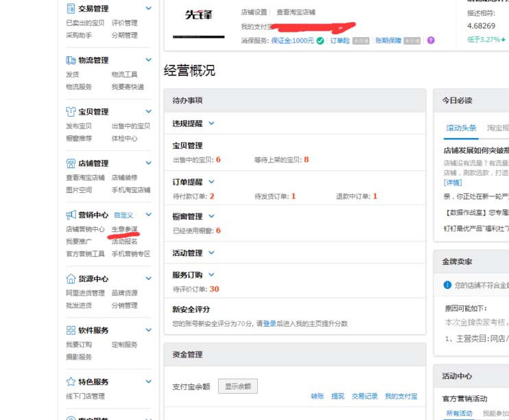This screenshot has height=420, width=509.
Task: Click the blue info icon under 金牌卖家
Action: coord(447,285)
